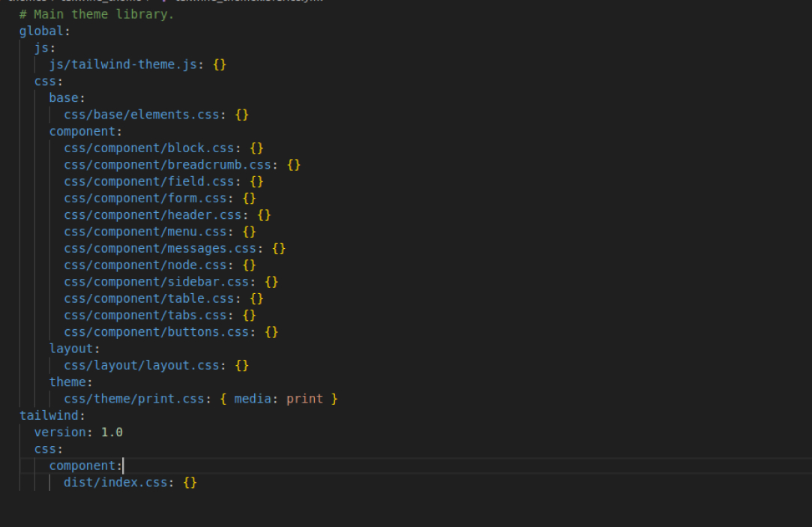Viewport: 812px width, 527px height.
Task: Click the version value '1.0'
Action: (112, 433)
